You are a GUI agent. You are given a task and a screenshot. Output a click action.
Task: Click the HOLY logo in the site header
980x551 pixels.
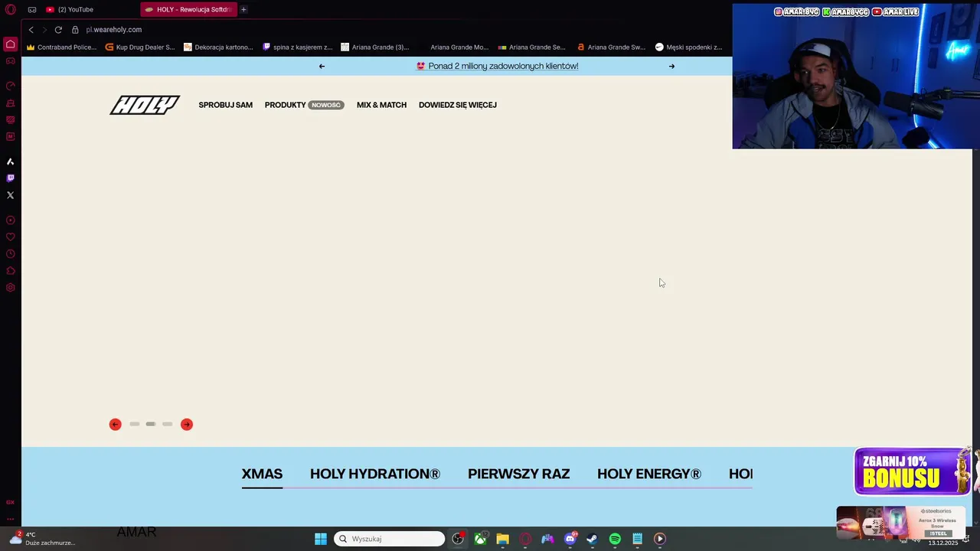(145, 105)
